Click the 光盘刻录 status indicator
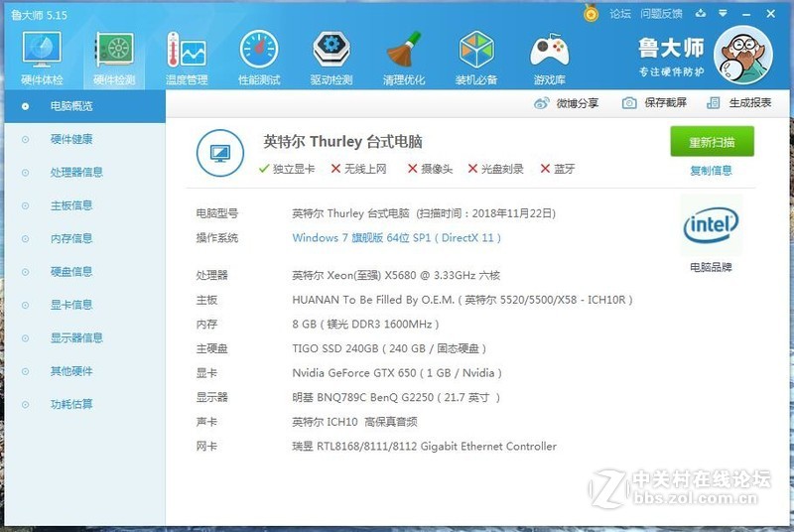The image size is (794, 532). click(x=495, y=169)
